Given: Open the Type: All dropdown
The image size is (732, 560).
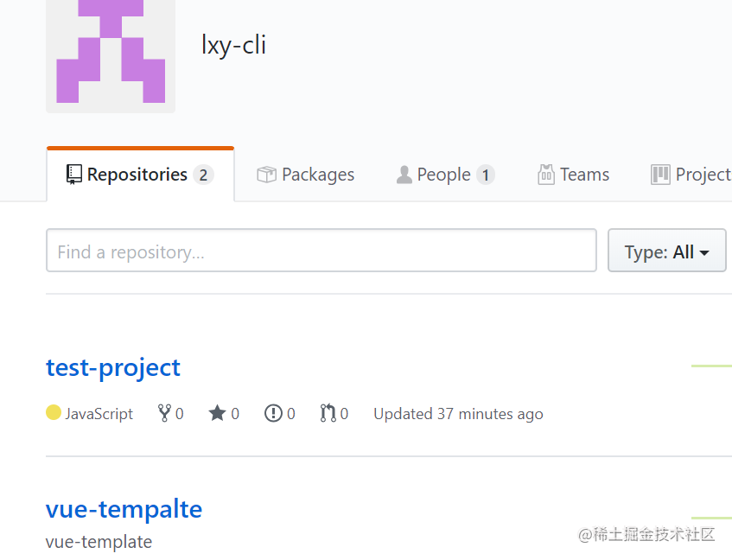Looking at the screenshot, I should coord(666,251).
